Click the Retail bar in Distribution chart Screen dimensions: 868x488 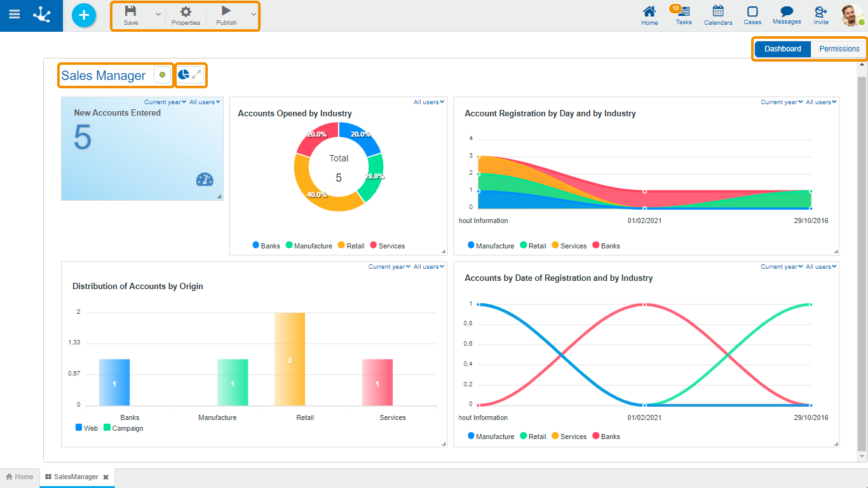pyautogui.click(x=290, y=359)
